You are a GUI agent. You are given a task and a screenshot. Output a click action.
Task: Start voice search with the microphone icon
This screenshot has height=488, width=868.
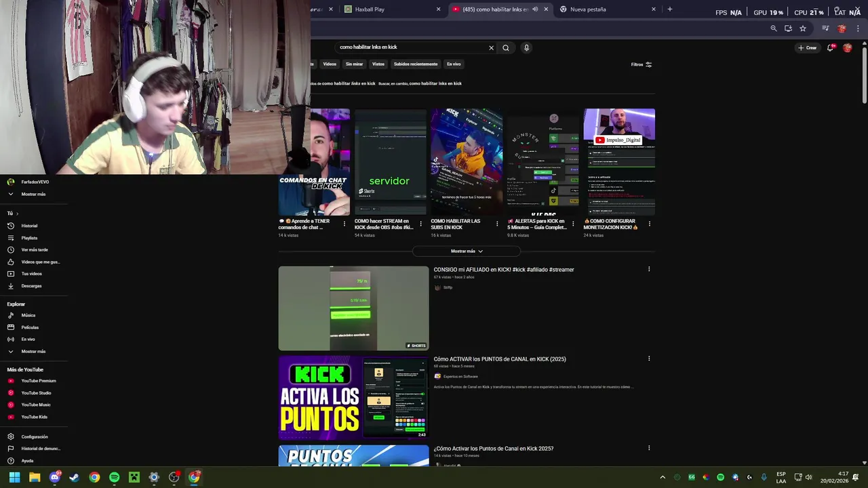(526, 47)
